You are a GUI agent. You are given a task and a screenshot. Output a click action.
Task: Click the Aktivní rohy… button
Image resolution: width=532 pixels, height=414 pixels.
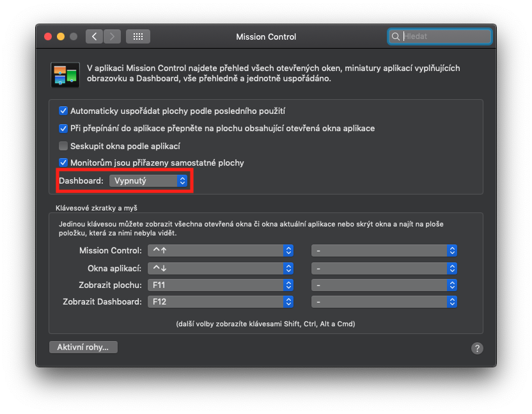84,347
